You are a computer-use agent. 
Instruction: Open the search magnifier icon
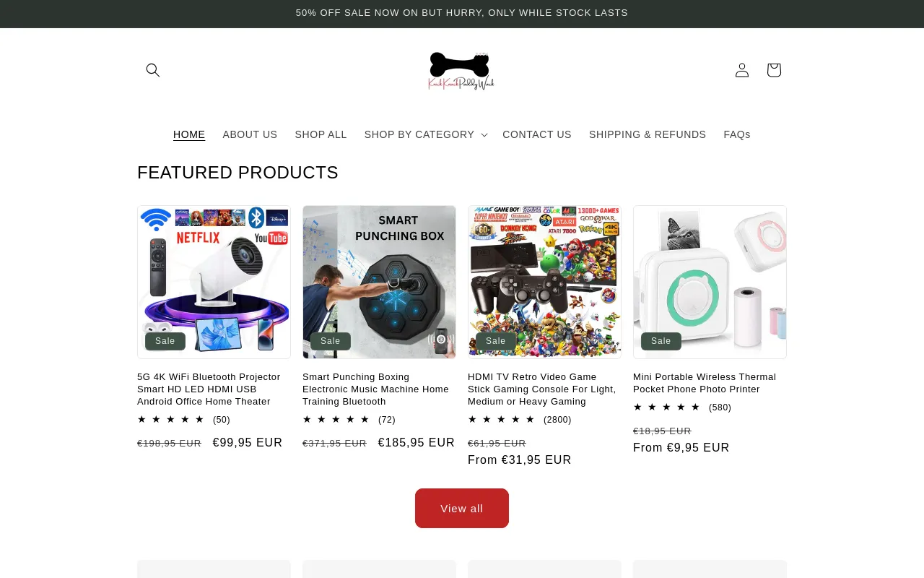click(153, 70)
